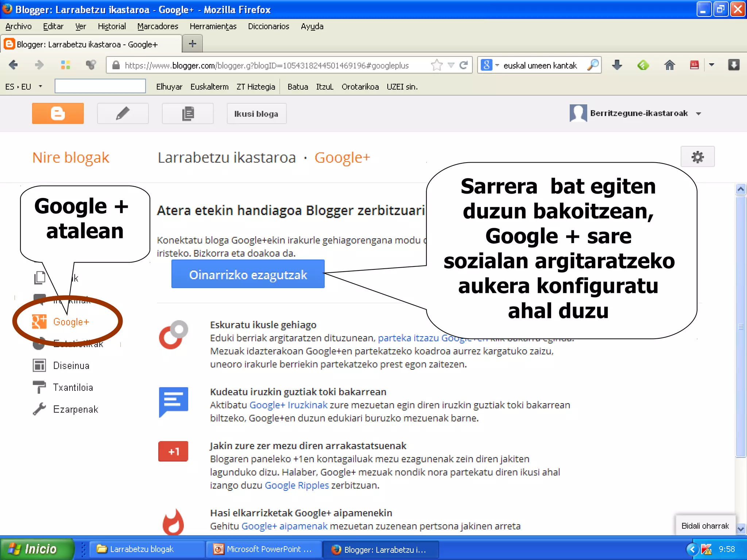Click the red +1 icon

173,451
